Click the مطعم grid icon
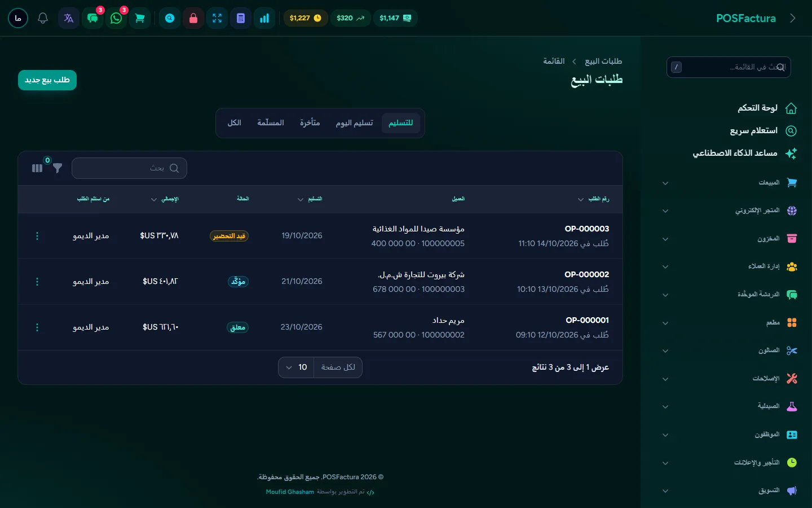 click(x=792, y=323)
